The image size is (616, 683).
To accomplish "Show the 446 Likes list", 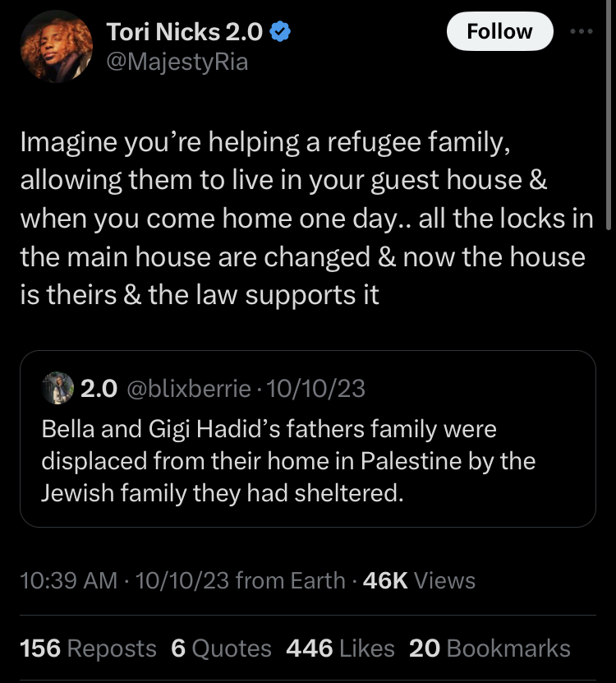I will click(x=341, y=648).
